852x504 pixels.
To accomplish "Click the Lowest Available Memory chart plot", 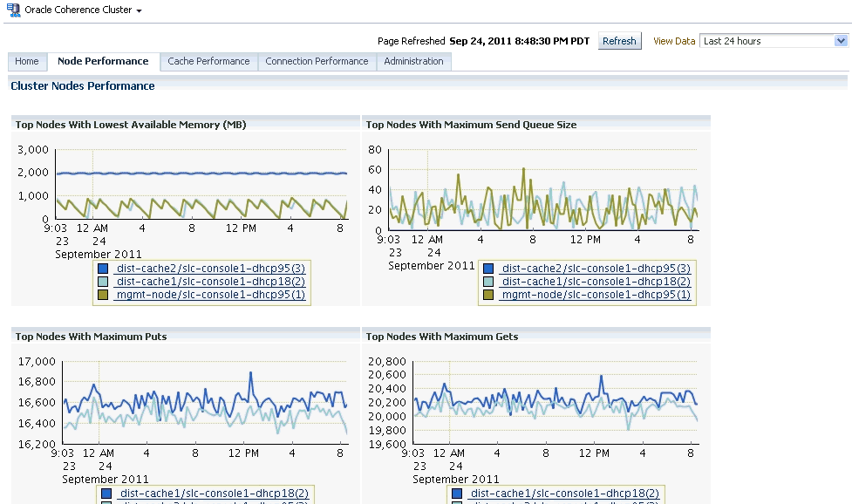I will point(201,184).
